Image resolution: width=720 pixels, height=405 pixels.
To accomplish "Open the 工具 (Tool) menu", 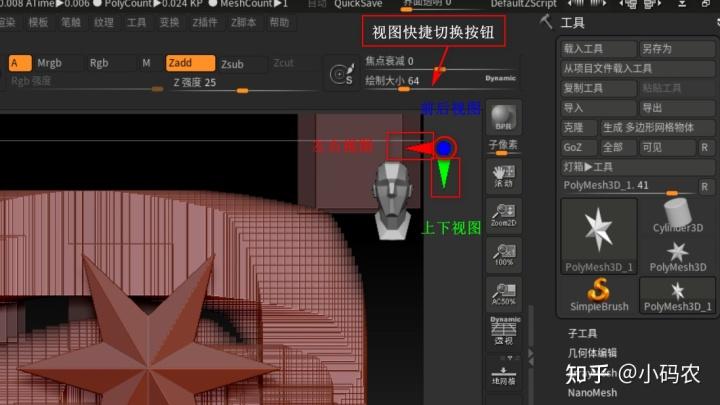I will 136,22.
